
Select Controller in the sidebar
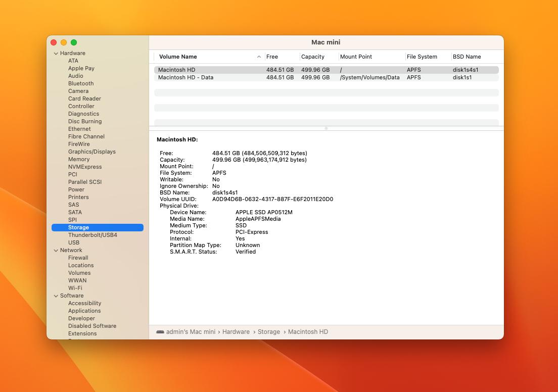click(81, 107)
